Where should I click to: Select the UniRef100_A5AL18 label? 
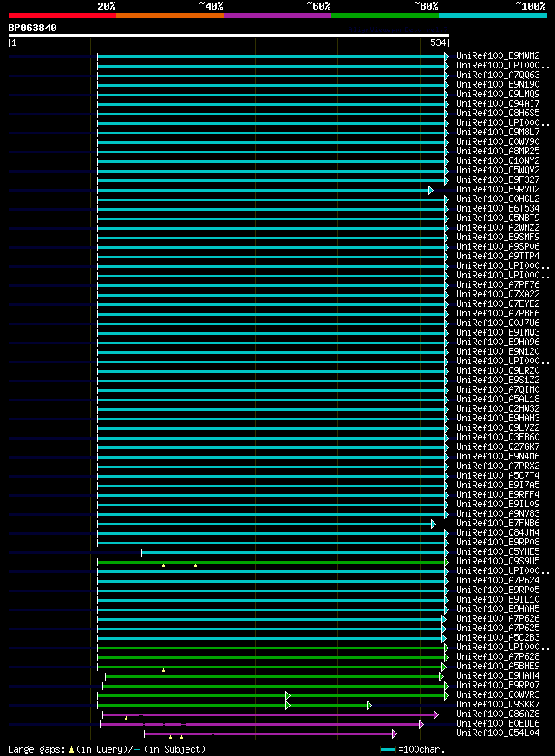[x=498, y=399]
